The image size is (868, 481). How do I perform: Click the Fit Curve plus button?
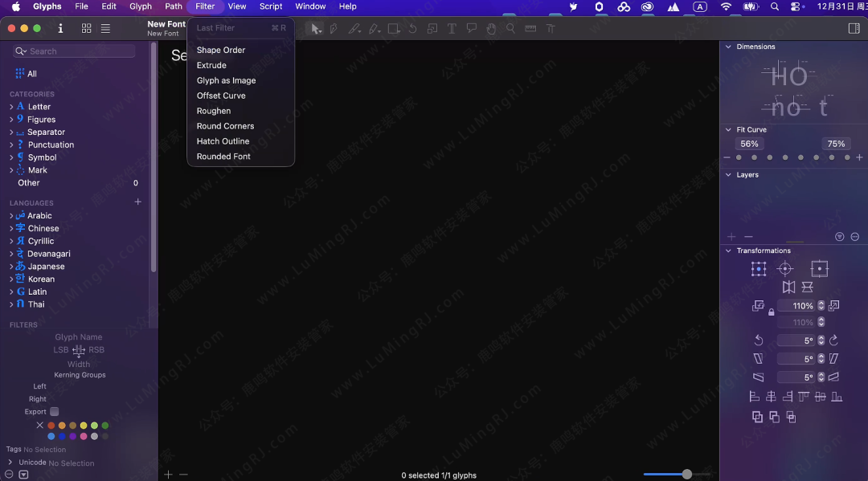pos(859,157)
